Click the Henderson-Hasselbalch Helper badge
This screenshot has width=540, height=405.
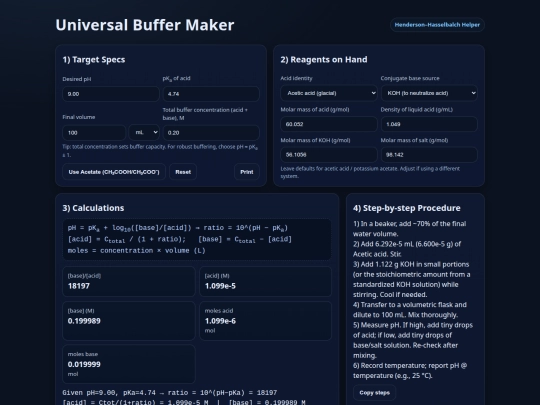(437, 25)
